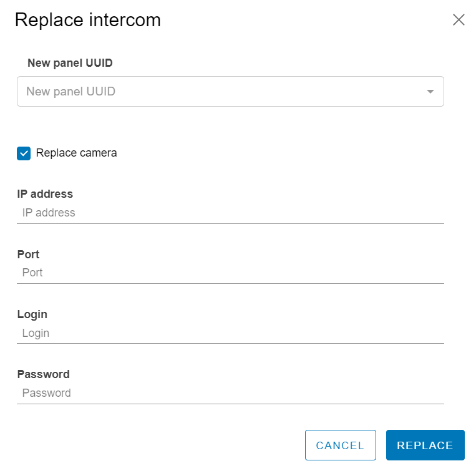Click the bold Password label
476x476 pixels.
pos(44,374)
